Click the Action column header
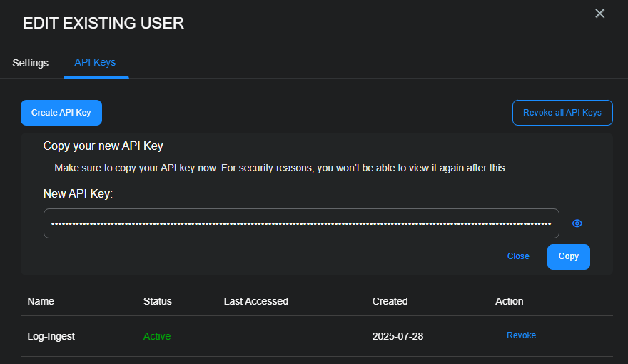 (x=510, y=301)
